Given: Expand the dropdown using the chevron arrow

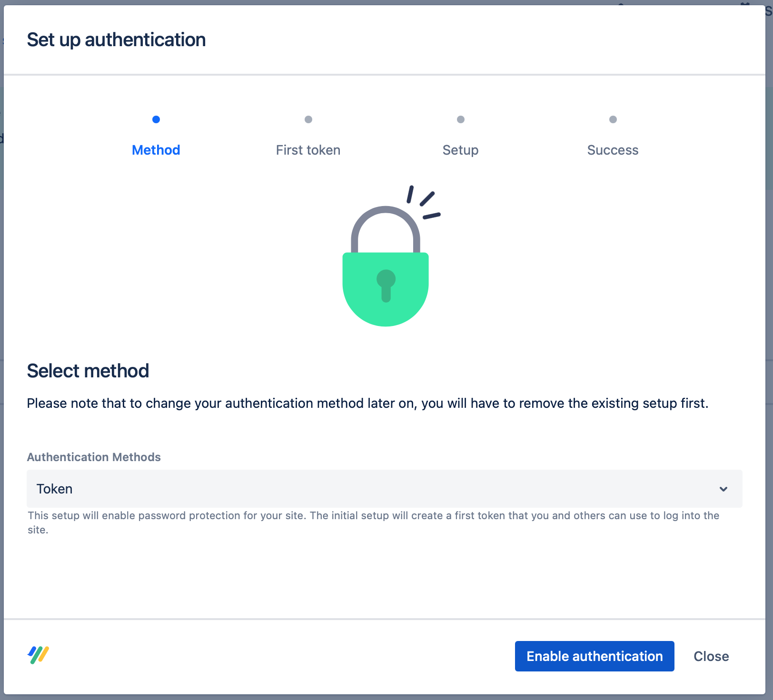Looking at the screenshot, I should tap(723, 489).
